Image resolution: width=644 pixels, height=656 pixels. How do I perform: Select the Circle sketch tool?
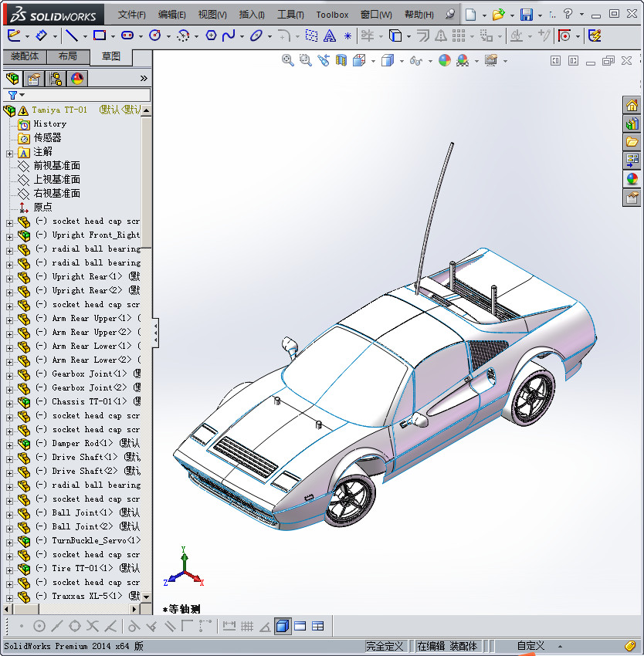155,36
